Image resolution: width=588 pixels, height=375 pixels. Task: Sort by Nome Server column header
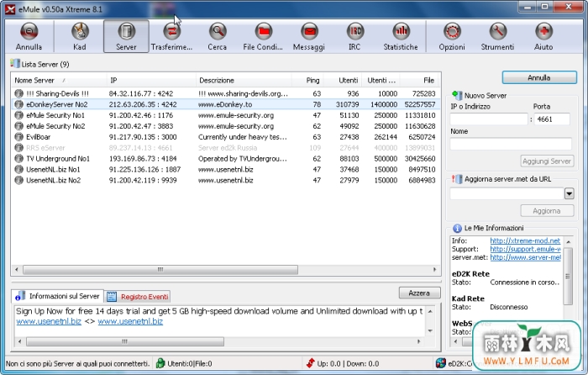click(x=59, y=81)
